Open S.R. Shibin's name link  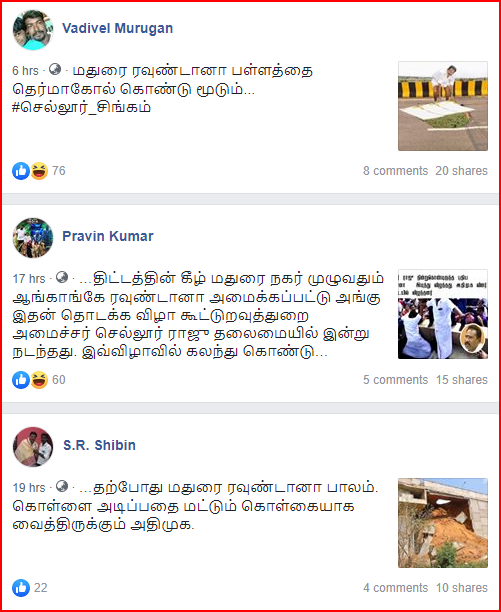click(99, 445)
